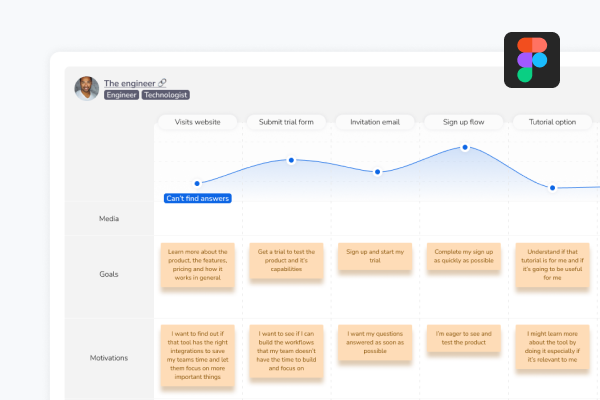Screen dimensions: 600x400
Task: Select the I'm eager to see note
Action: tap(463, 337)
